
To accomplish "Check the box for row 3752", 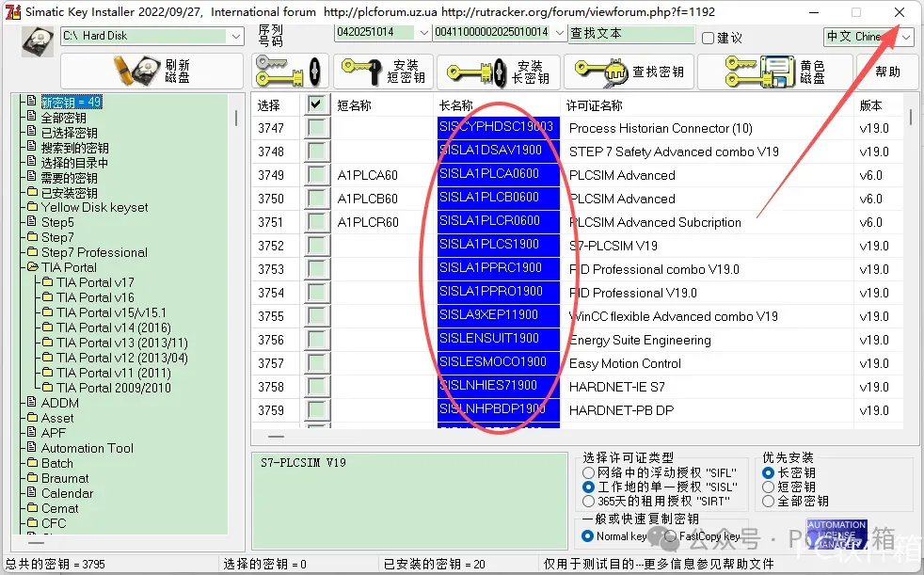I will [317, 246].
